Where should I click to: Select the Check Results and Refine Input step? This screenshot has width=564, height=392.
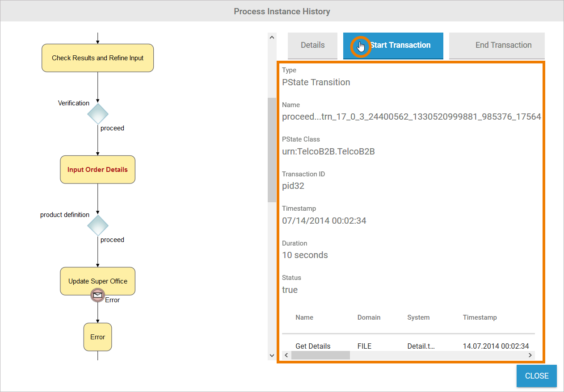click(98, 58)
